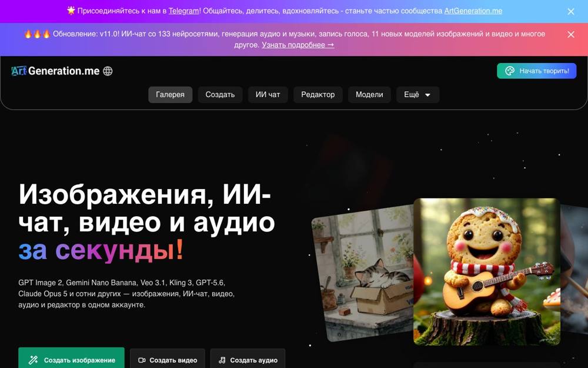This screenshot has height=368, width=588.
Task: Expand the Ещё dropdown menu
Action: point(417,95)
